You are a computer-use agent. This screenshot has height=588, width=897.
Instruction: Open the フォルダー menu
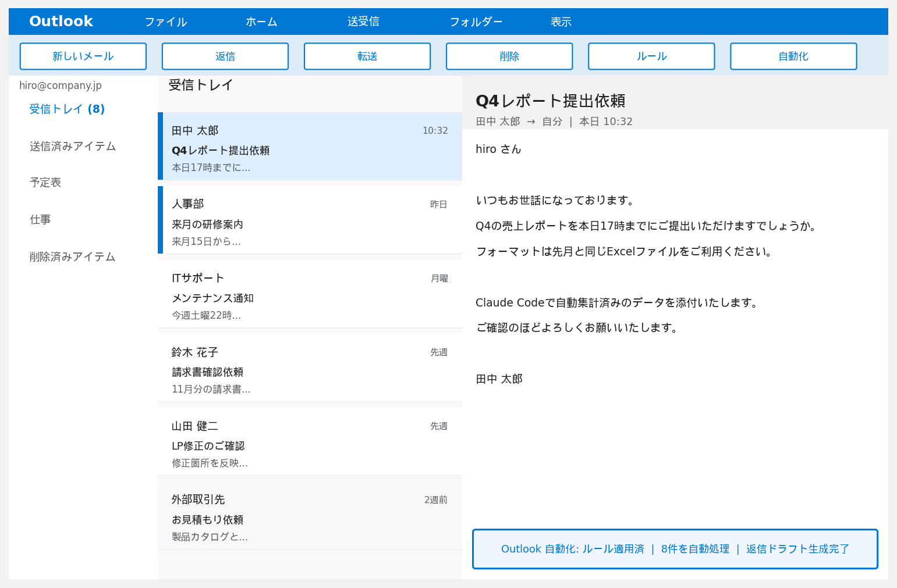(476, 22)
